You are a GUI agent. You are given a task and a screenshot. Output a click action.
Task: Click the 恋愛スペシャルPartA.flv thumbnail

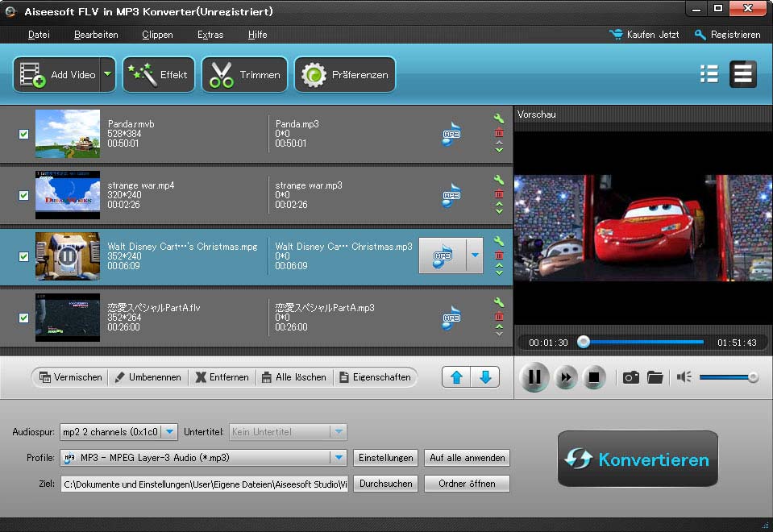pyautogui.click(x=68, y=317)
